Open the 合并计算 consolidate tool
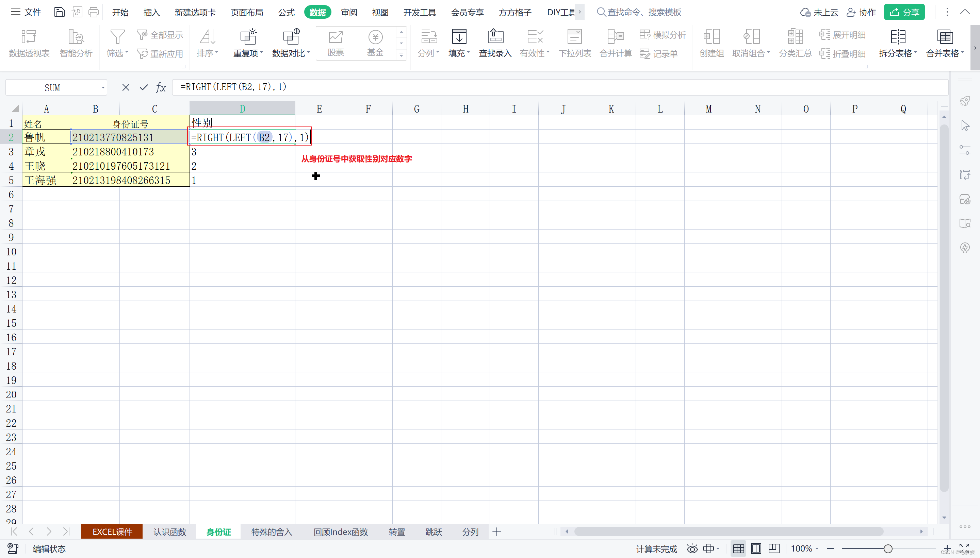This screenshot has height=558, width=980. pos(616,43)
